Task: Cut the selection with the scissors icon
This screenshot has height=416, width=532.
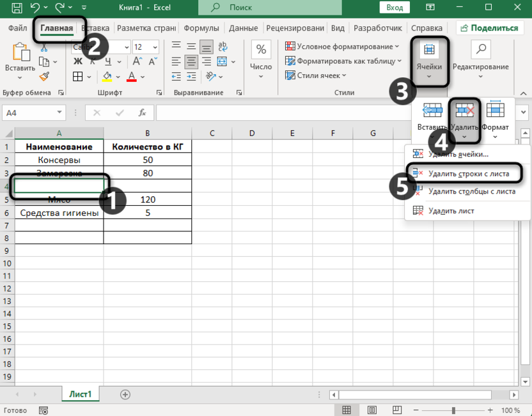Action: (x=44, y=47)
